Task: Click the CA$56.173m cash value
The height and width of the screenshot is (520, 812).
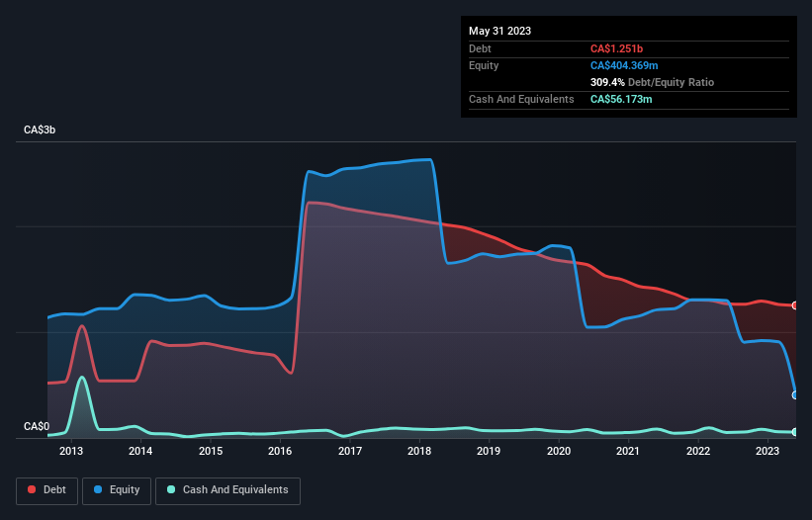Action: pos(621,99)
